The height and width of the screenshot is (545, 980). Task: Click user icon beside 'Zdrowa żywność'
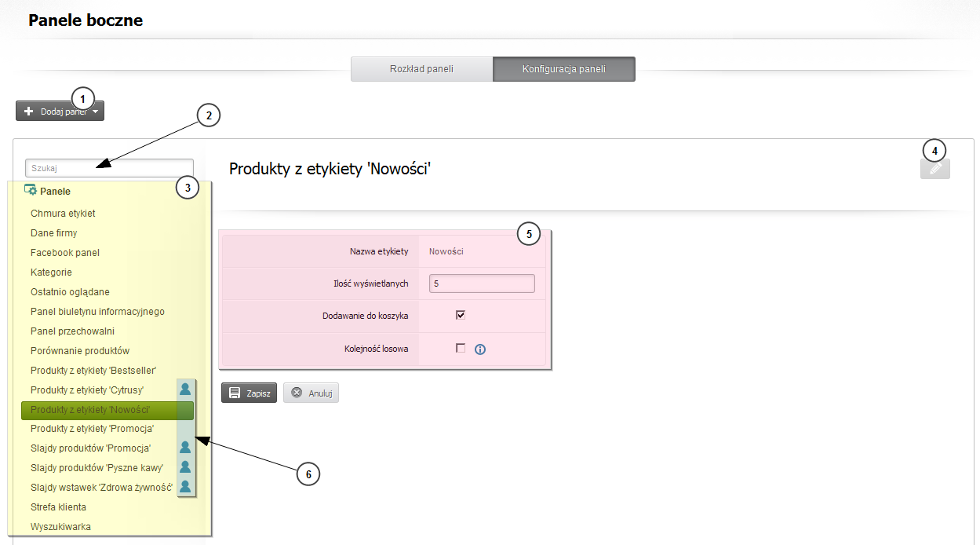click(x=185, y=487)
